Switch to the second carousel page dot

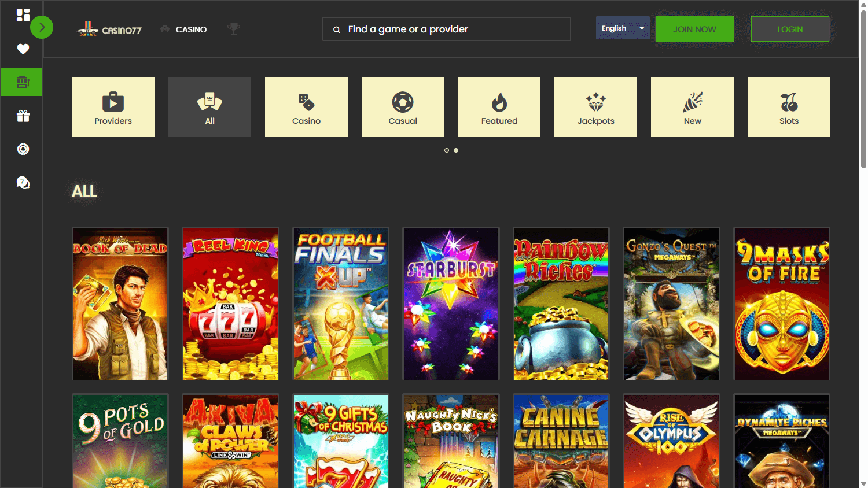coord(456,150)
